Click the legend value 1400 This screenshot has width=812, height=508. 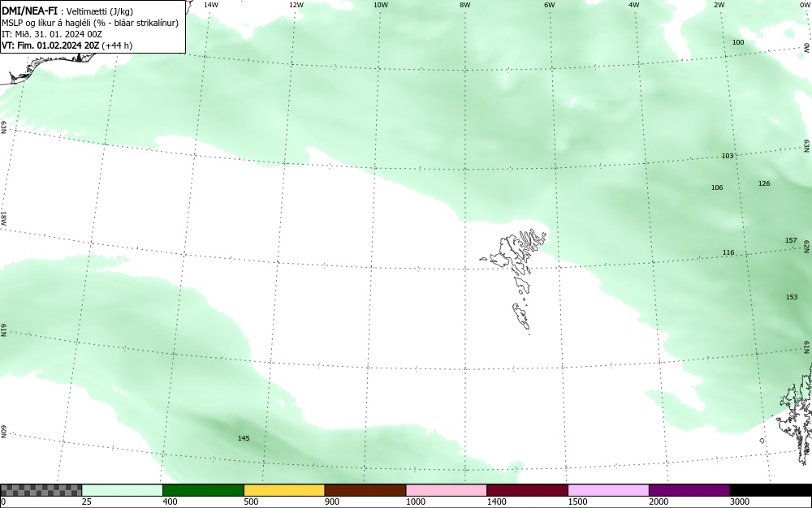coord(496,502)
